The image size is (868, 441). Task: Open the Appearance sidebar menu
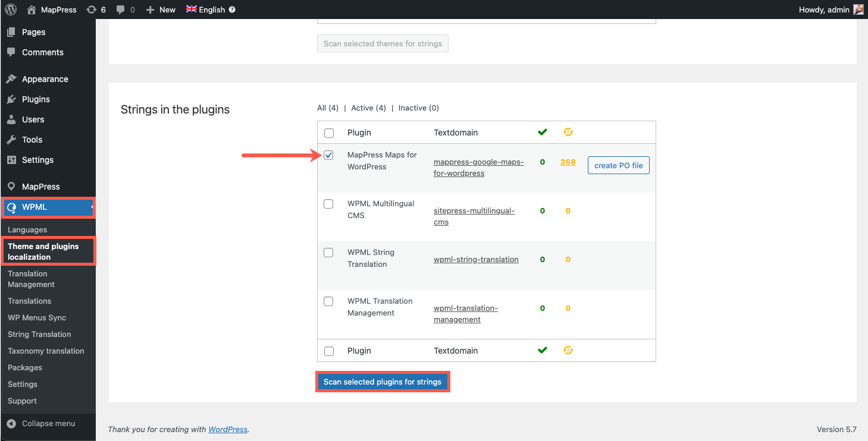pos(45,79)
